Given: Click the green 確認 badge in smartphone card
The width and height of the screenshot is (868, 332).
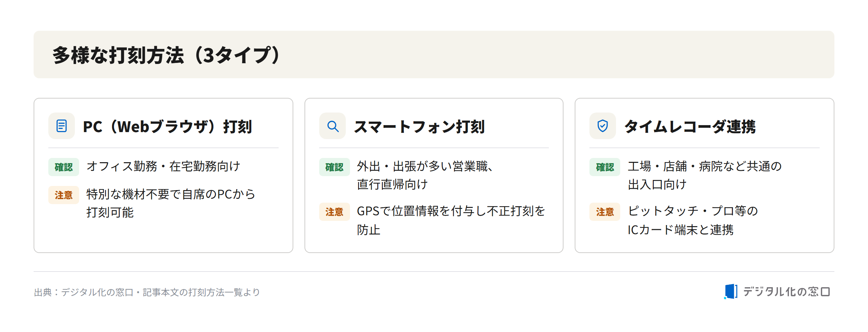Looking at the screenshot, I should coord(334,167).
